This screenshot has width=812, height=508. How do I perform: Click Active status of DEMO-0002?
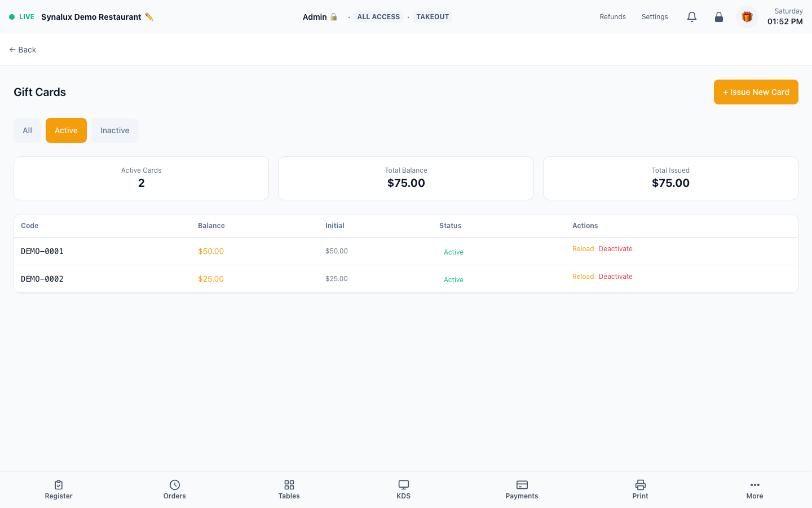tap(453, 280)
